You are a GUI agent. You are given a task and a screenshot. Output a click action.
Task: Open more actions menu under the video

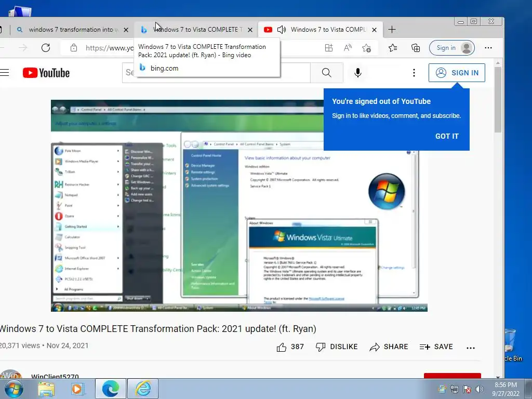tap(471, 348)
